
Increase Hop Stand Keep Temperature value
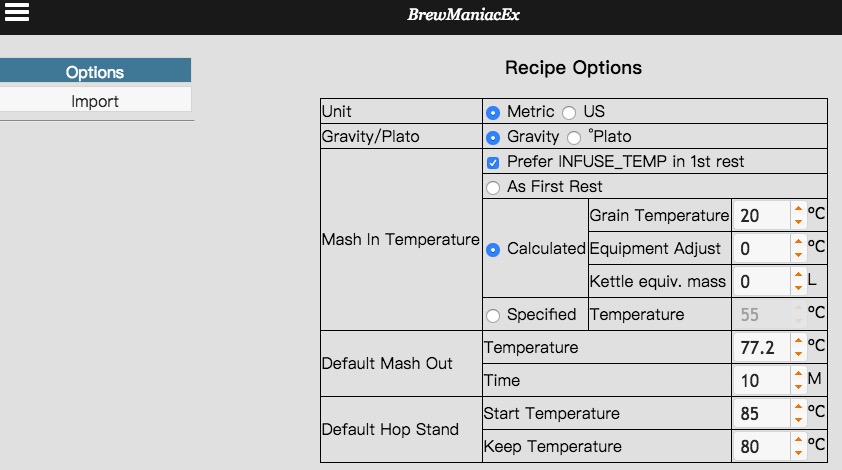pos(799,440)
